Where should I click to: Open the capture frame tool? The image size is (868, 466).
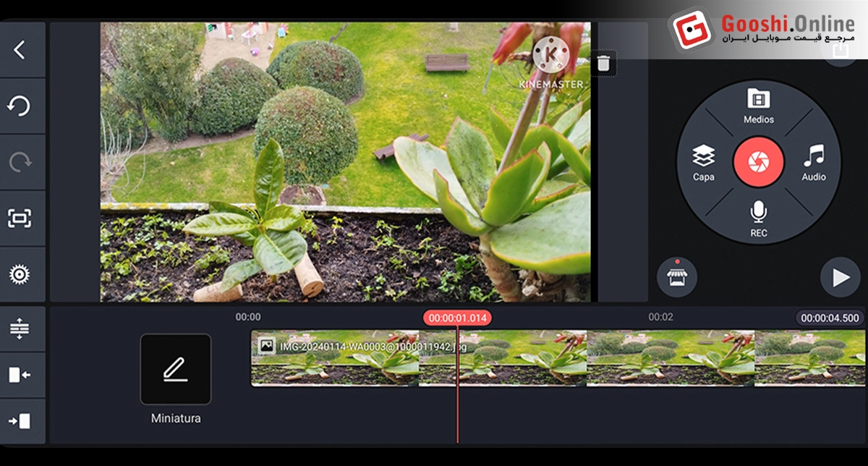click(x=20, y=218)
